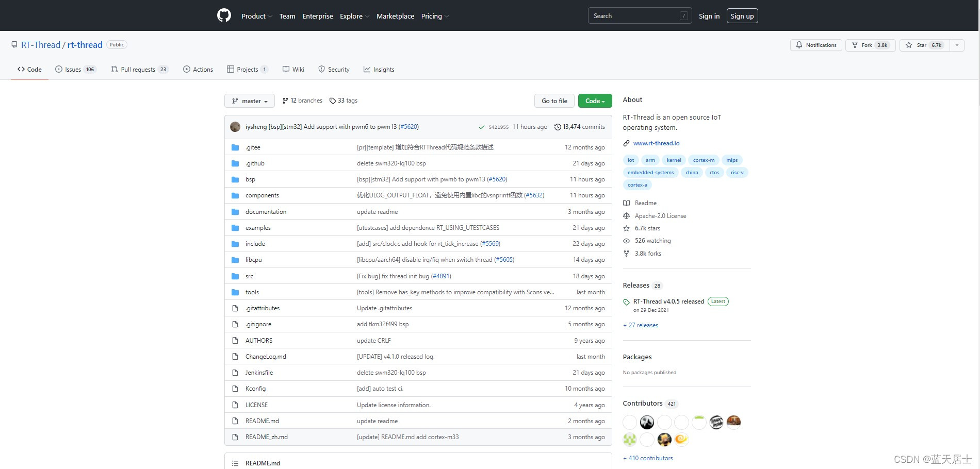Open the Actions tab
Screen dimensions: 980x469
click(x=198, y=70)
